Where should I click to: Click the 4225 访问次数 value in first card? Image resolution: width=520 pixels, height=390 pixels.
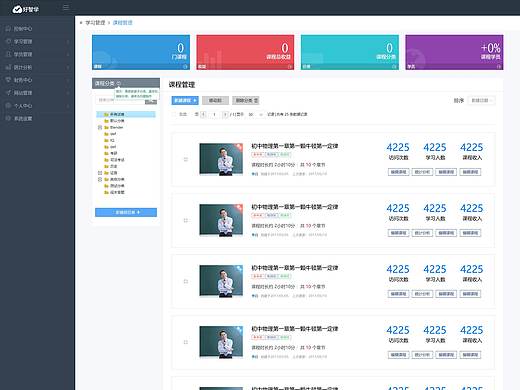click(398, 147)
